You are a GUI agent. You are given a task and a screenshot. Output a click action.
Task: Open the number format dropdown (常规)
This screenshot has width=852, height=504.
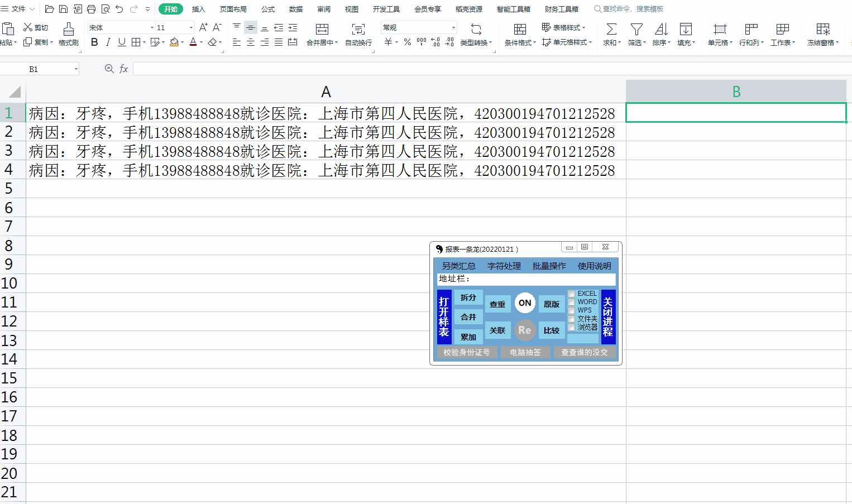[453, 27]
